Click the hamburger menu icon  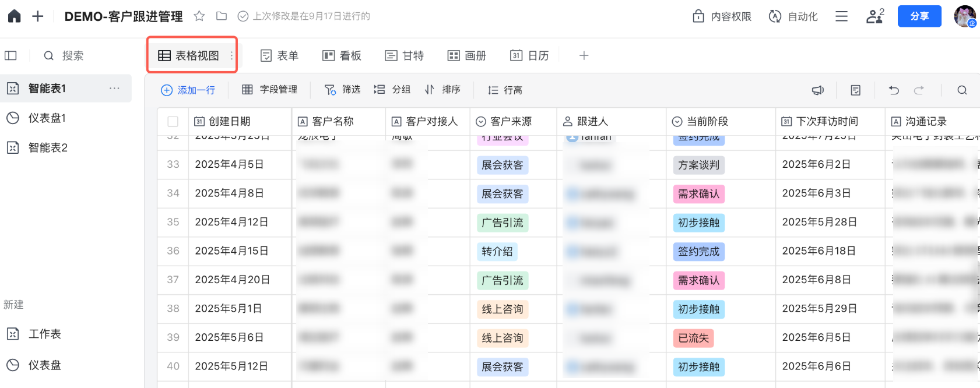point(841,16)
